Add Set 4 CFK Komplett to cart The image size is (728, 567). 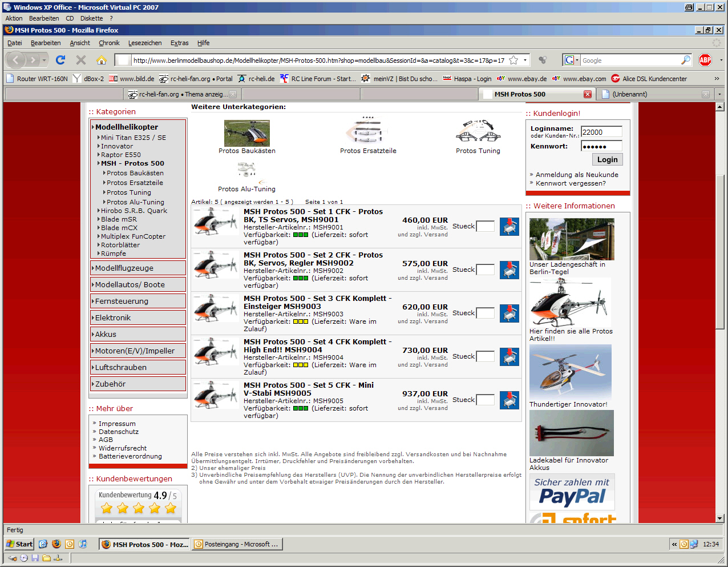[509, 357]
